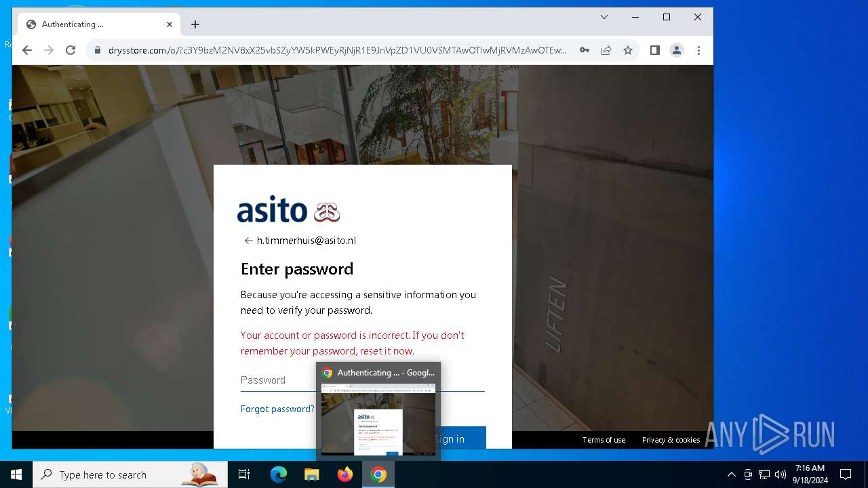Open the notification center
Viewport: 868px width, 488px height.
click(846, 474)
